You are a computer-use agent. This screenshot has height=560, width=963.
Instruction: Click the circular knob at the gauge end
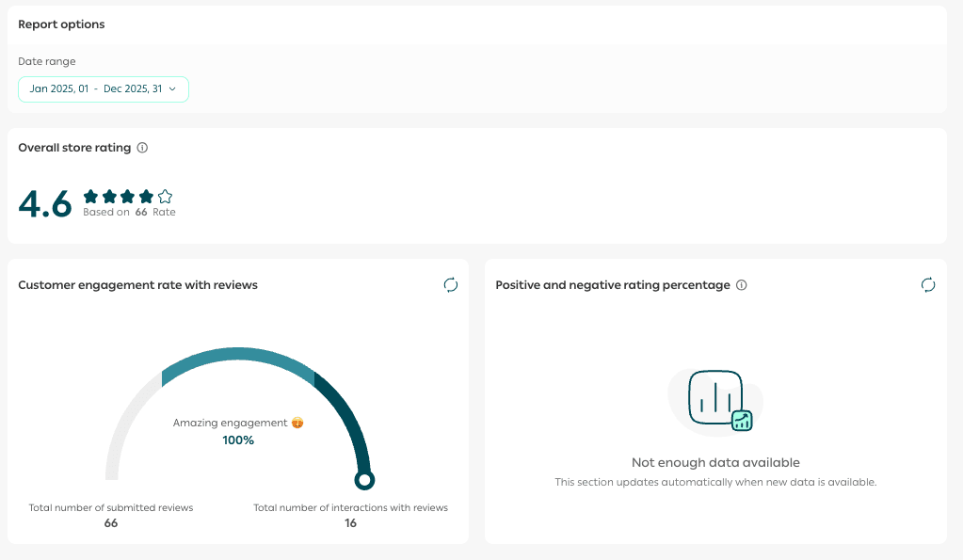(364, 480)
